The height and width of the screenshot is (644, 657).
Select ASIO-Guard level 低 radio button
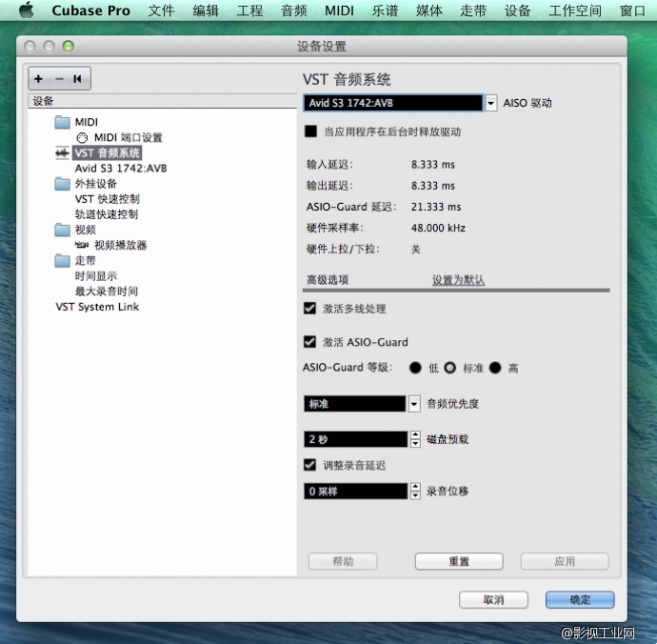[x=415, y=368]
